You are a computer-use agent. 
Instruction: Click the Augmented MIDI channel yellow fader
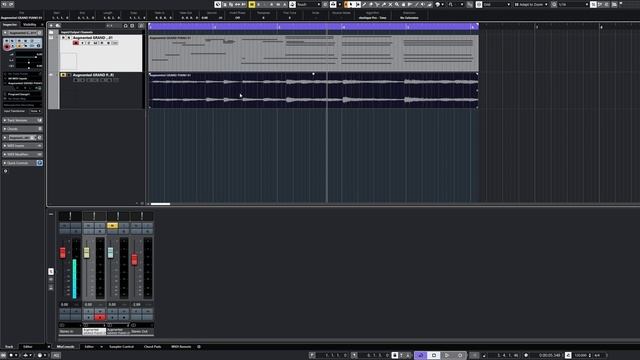87,252
